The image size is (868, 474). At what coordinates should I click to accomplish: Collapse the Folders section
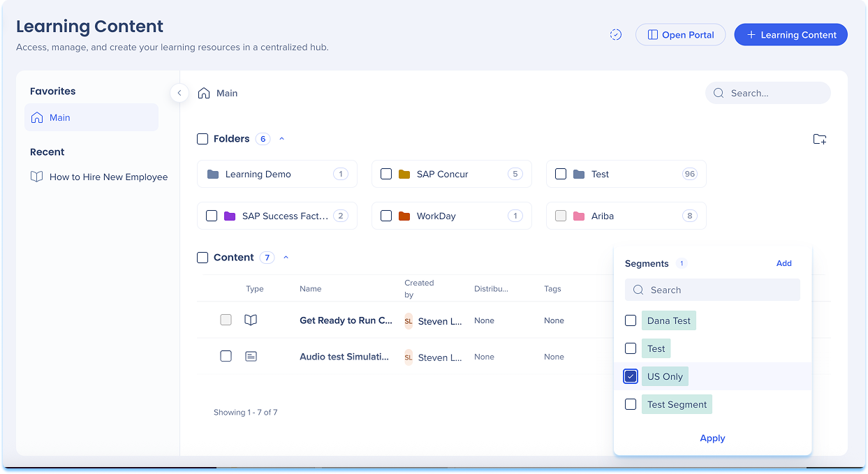point(282,139)
